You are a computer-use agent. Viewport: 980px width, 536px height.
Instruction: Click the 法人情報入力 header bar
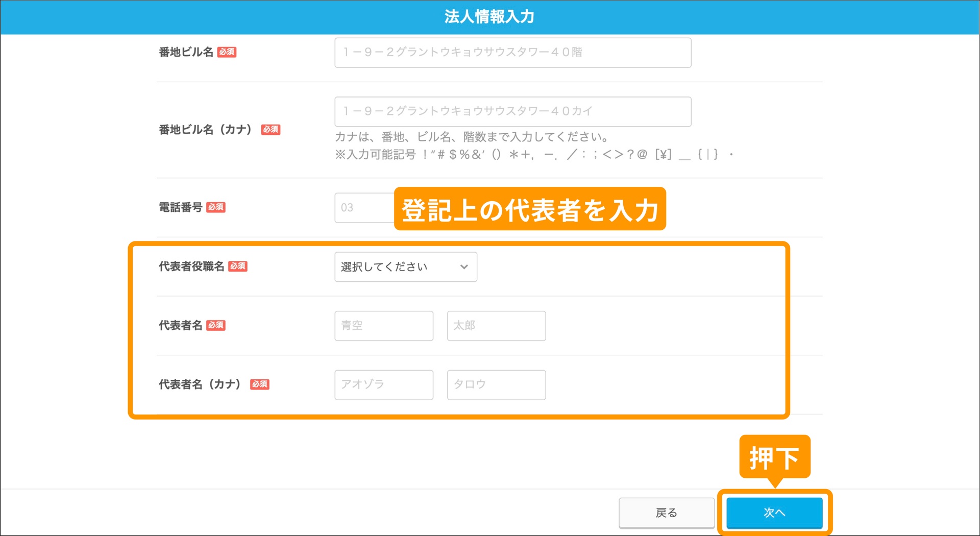click(488, 17)
